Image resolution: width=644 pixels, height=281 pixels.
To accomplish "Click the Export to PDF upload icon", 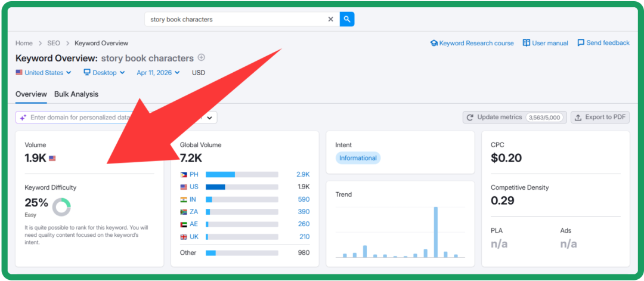I will click(578, 118).
